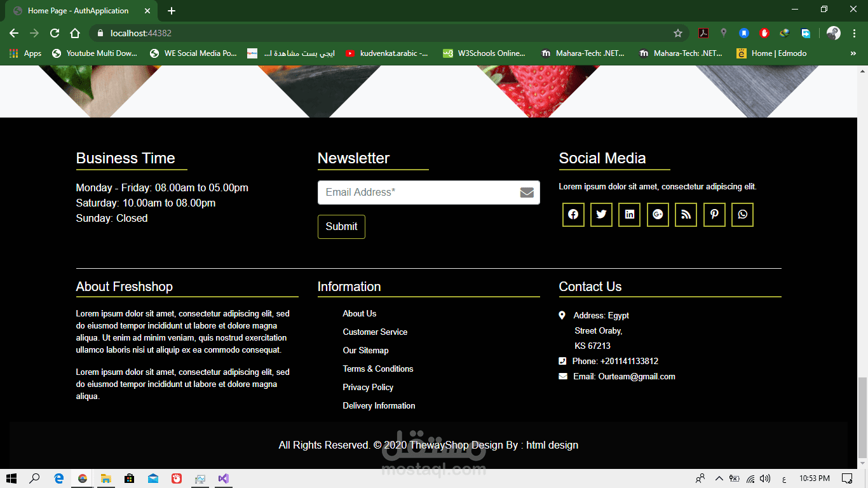Open the Pinterest icon
The height and width of the screenshot is (488, 868).
point(714,214)
